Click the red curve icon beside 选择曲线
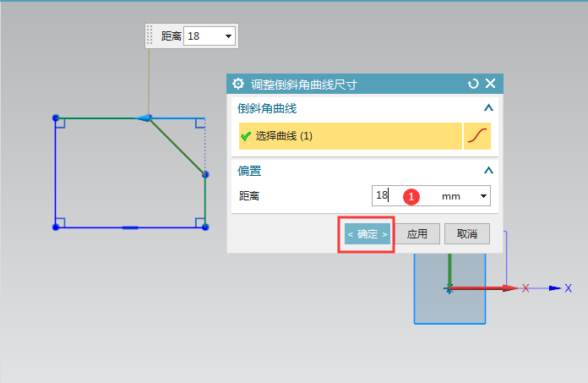This screenshot has height=383, width=588. point(478,136)
